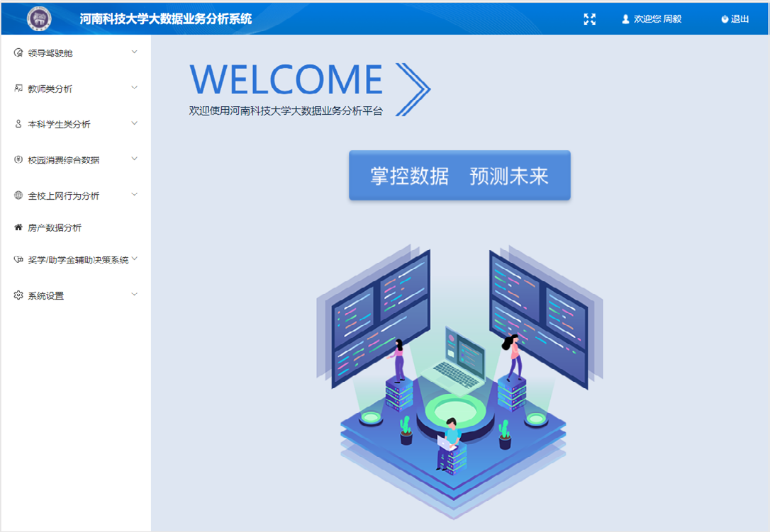Expand the 系统设置 chevron

click(x=134, y=295)
